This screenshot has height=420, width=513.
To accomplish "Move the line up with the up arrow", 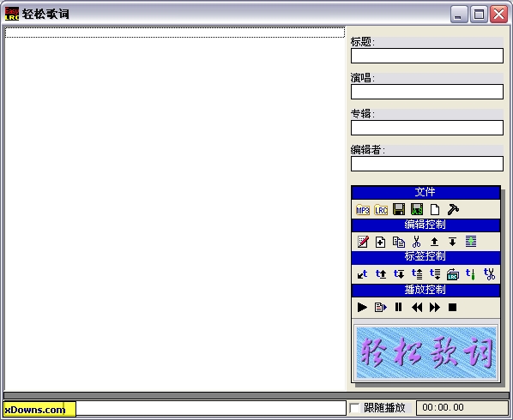I will point(434,242).
